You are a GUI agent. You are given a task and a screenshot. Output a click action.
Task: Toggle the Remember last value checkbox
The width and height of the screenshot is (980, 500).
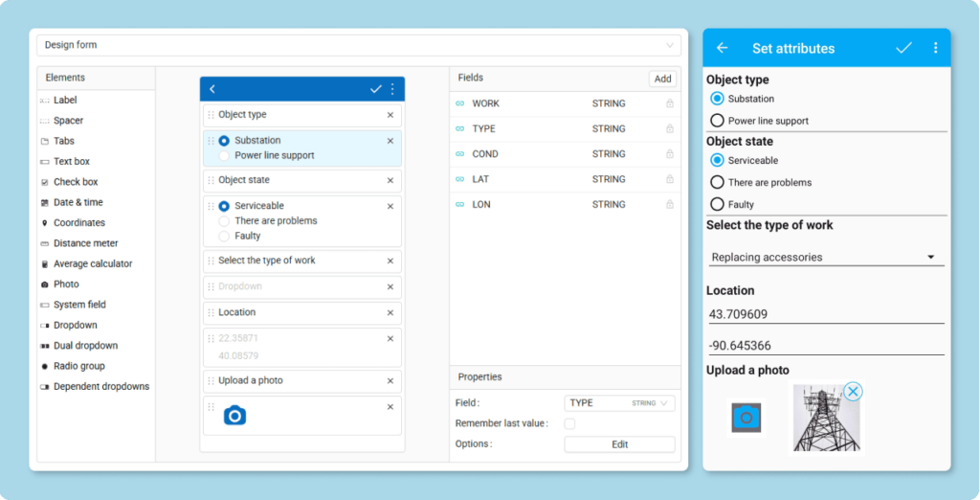pyautogui.click(x=569, y=423)
